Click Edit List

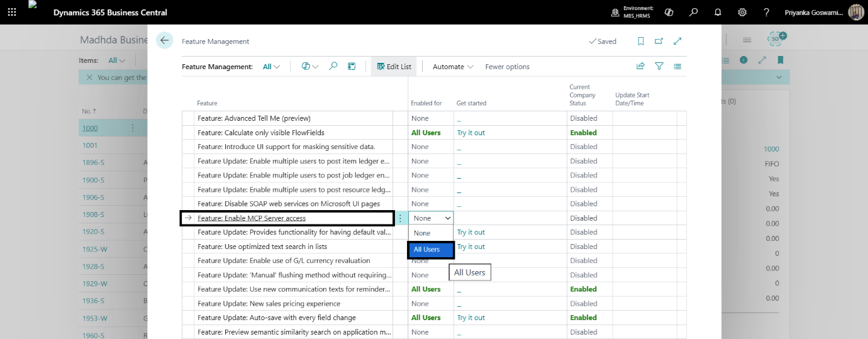394,67
